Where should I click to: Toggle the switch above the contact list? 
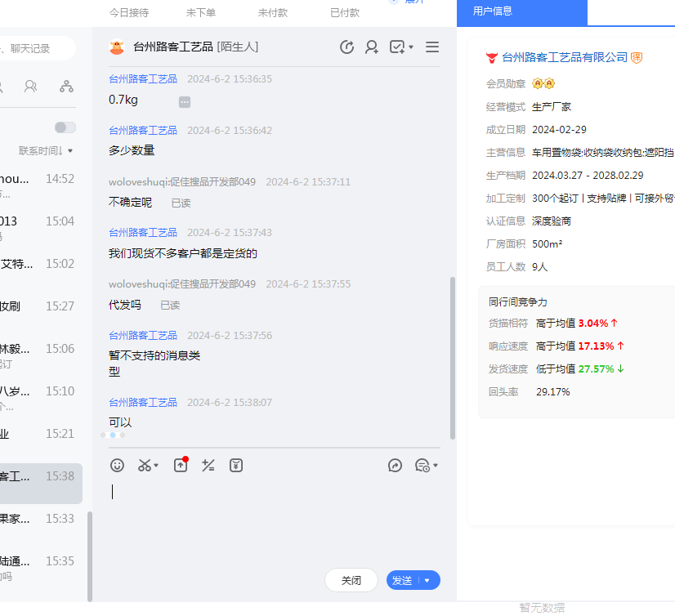[65, 127]
